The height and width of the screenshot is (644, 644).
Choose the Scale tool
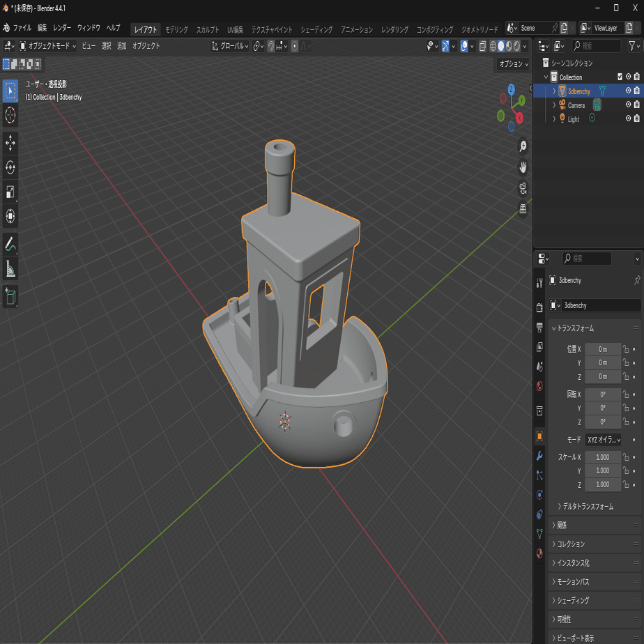tap(10, 192)
